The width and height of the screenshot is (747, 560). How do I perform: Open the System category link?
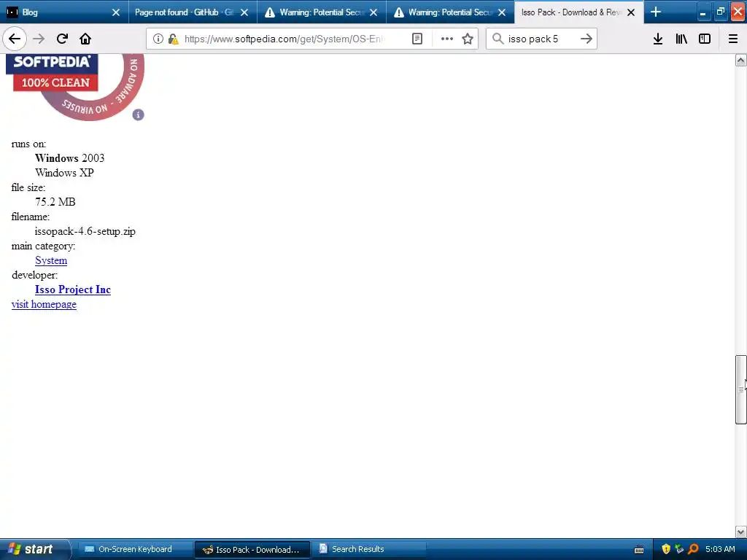[51, 260]
